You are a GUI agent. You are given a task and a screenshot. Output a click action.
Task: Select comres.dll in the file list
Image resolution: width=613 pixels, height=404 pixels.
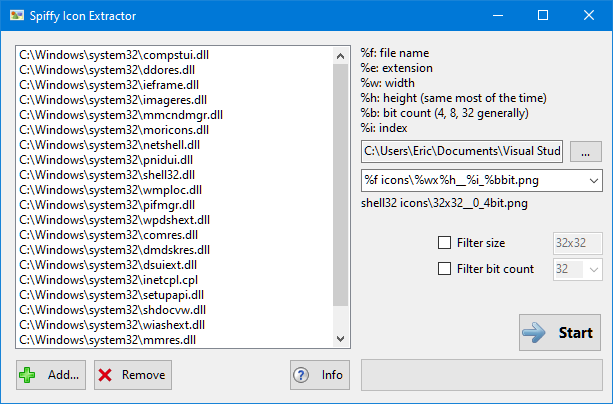point(109,235)
